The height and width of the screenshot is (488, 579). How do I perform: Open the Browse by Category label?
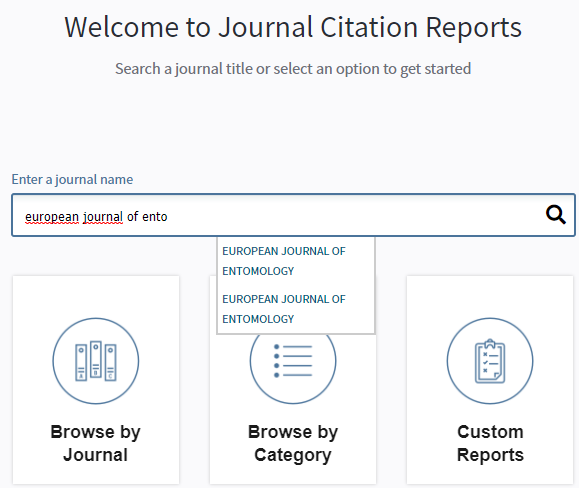293,443
